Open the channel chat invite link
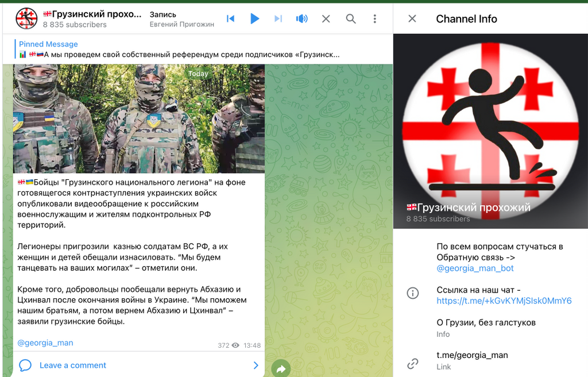Screen dimensions: 588x377 (x=504, y=301)
